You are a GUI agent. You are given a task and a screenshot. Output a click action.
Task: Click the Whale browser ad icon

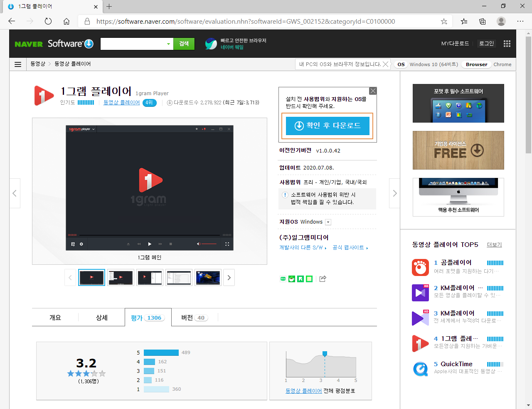[211, 44]
